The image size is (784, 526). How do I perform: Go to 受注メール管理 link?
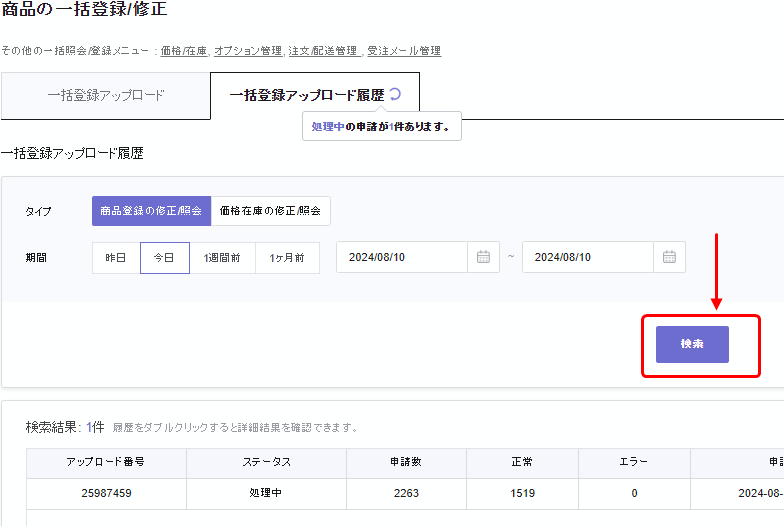[x=402, y=51]
